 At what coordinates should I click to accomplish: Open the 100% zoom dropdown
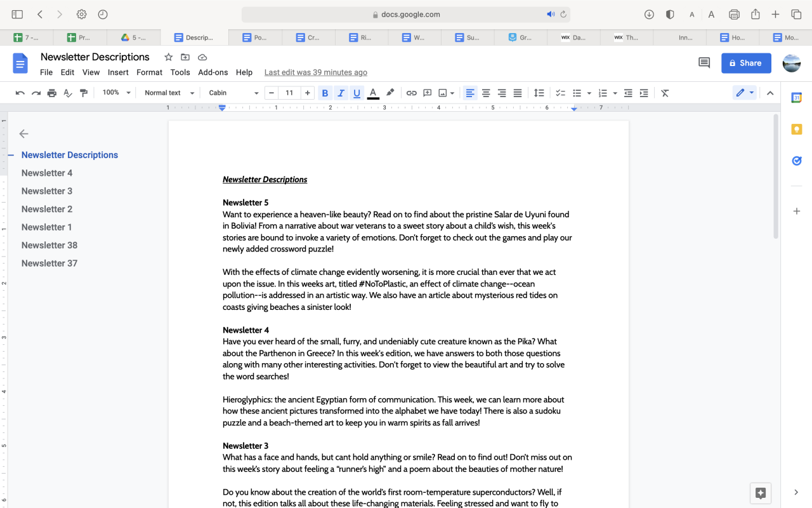[x=116, y=93]
